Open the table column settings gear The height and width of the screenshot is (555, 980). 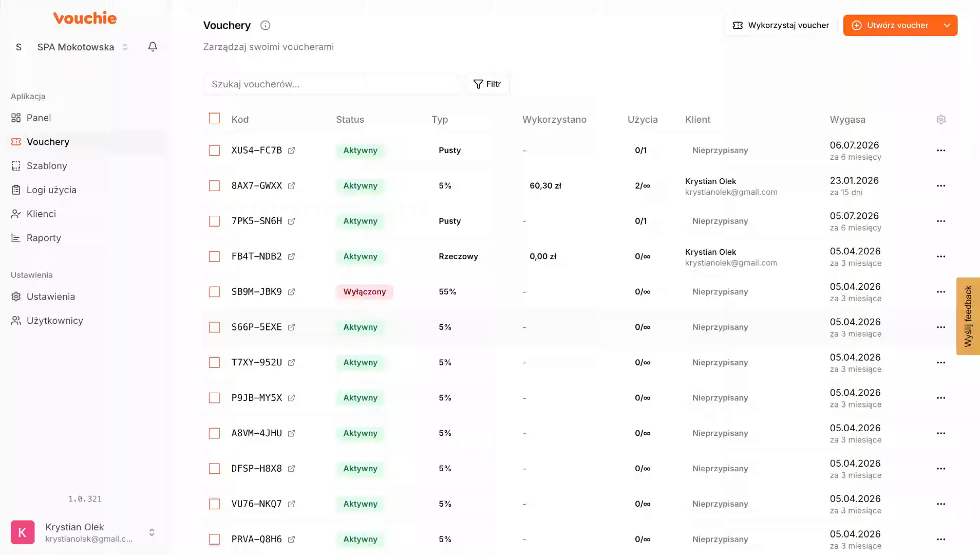(940, 119)
